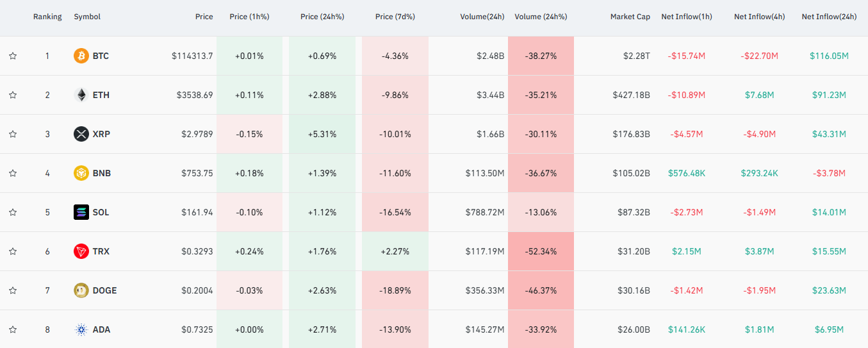Open the SOL symbol link
Image resolution: width=868 pixels, height=348 pixels.
click(101, 212)
